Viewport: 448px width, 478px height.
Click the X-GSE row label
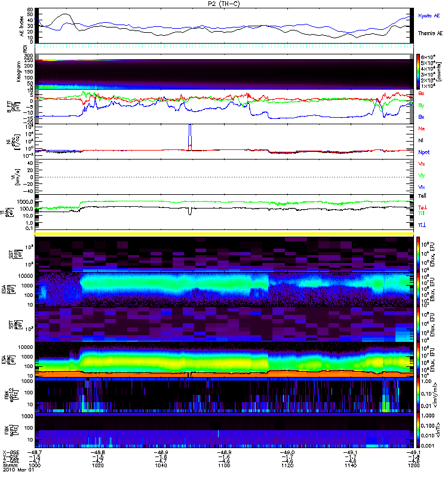(11, 452)
